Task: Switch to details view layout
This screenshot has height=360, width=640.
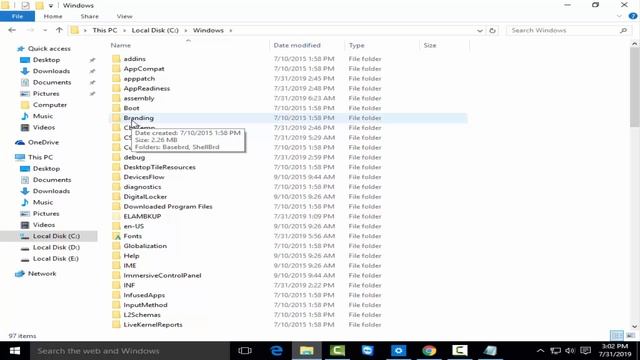Action: coord(617,336)
